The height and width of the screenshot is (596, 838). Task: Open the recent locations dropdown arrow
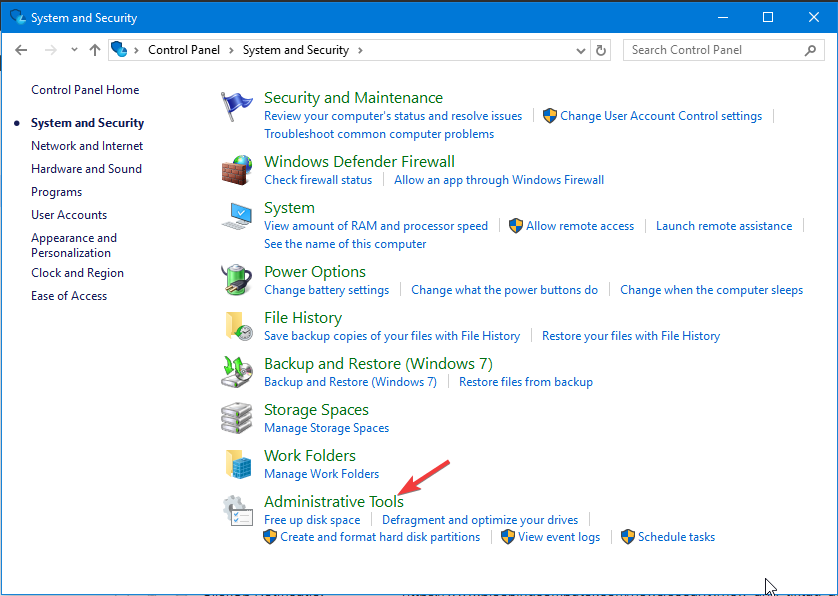[74, 50]
